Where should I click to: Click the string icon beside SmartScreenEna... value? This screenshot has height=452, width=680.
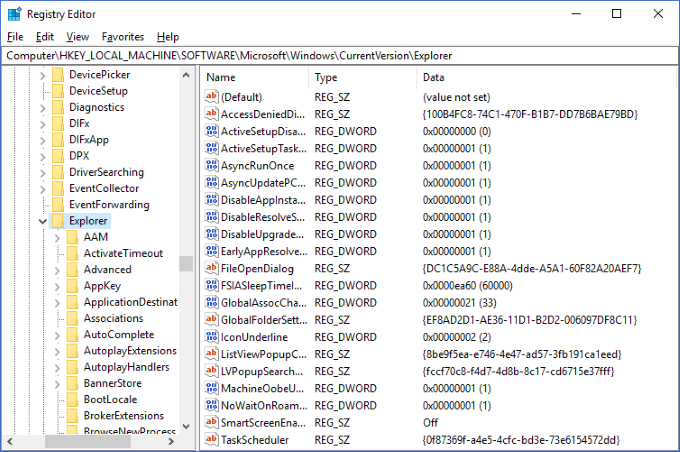212,423
